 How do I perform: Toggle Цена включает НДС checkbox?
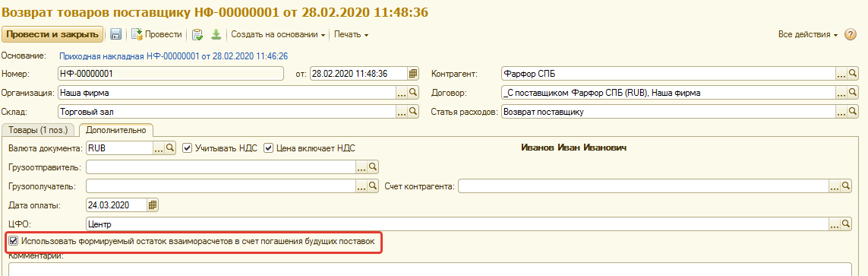[x=269, y=148]
